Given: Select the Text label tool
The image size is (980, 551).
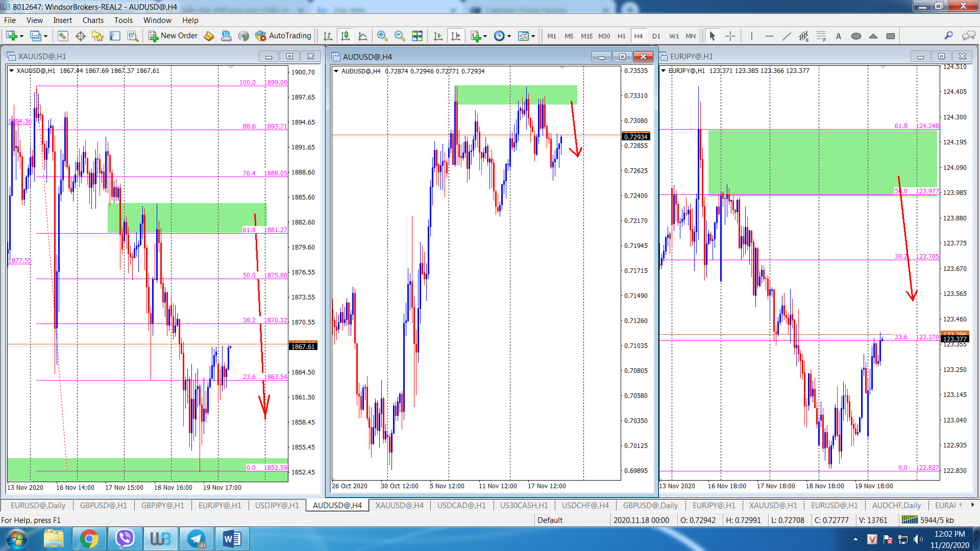Looking at the screenshot, I should tap(838, 36).
